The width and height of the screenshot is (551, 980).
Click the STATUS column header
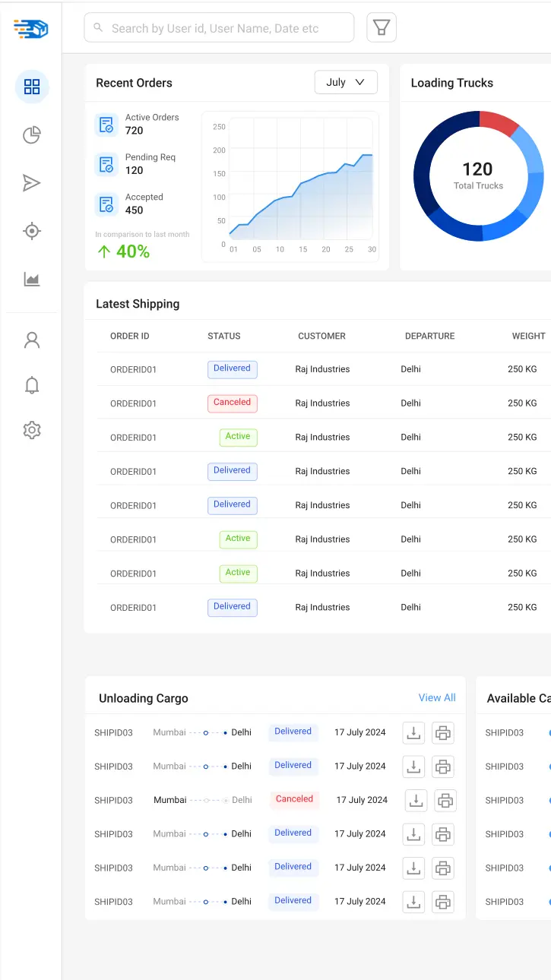[224, 336]
